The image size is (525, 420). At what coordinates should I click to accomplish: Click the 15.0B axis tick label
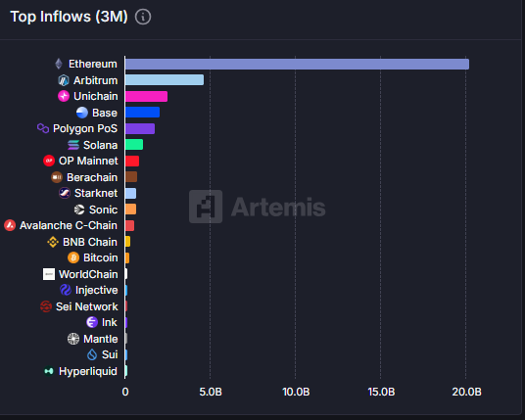click(x=381, y=392)
